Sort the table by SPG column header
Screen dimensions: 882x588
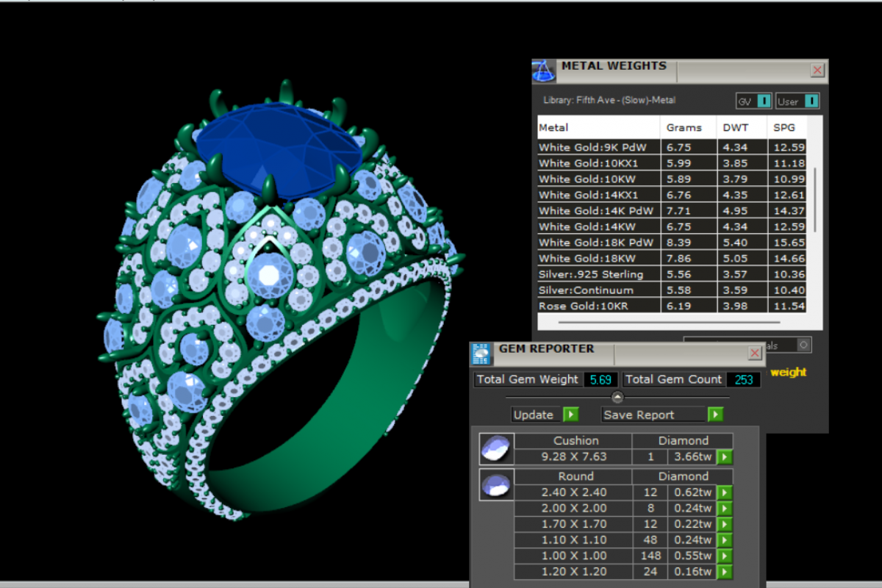784,127
